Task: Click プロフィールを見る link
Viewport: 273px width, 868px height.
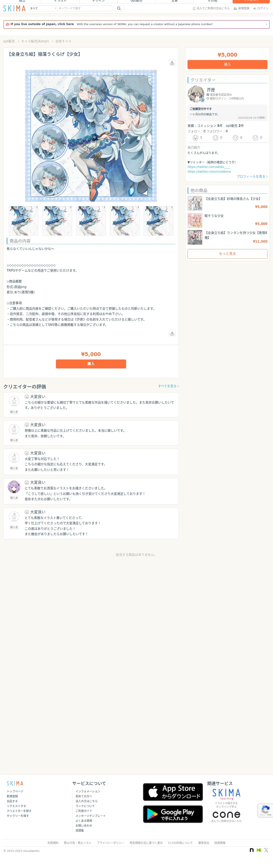Action: point(252,176)
